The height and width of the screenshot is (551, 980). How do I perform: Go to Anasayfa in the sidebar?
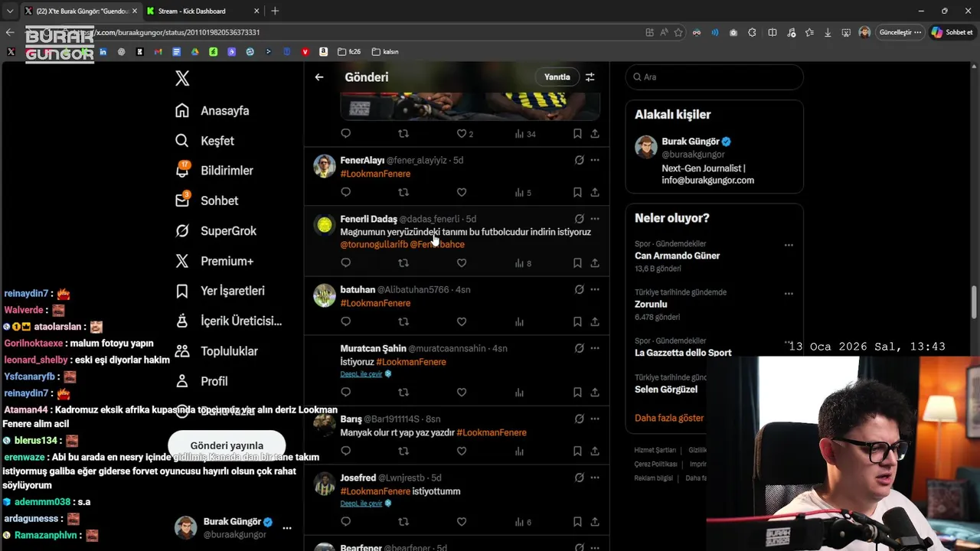point(212,111)
